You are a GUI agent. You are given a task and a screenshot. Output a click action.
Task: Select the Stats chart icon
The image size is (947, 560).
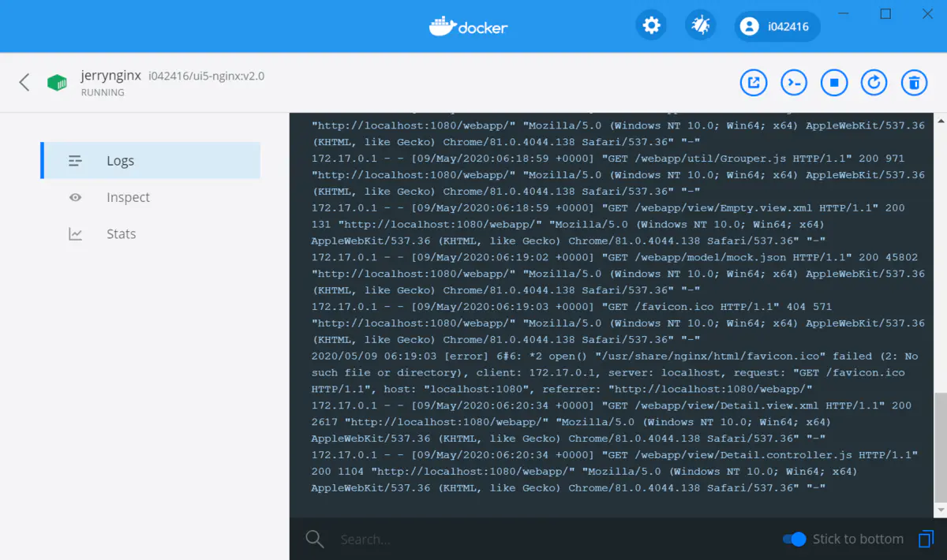(x=74, y=233)
